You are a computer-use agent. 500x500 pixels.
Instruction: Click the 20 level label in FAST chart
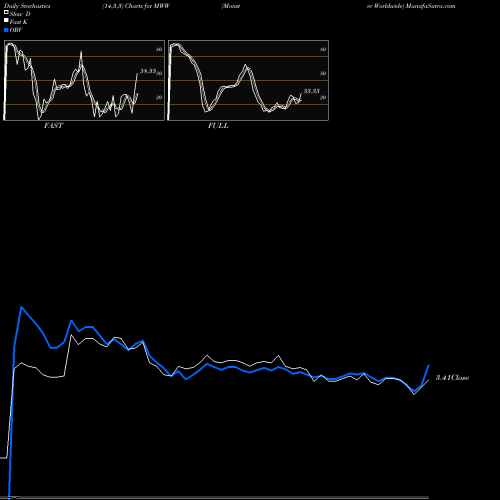(x=159, y=97)
